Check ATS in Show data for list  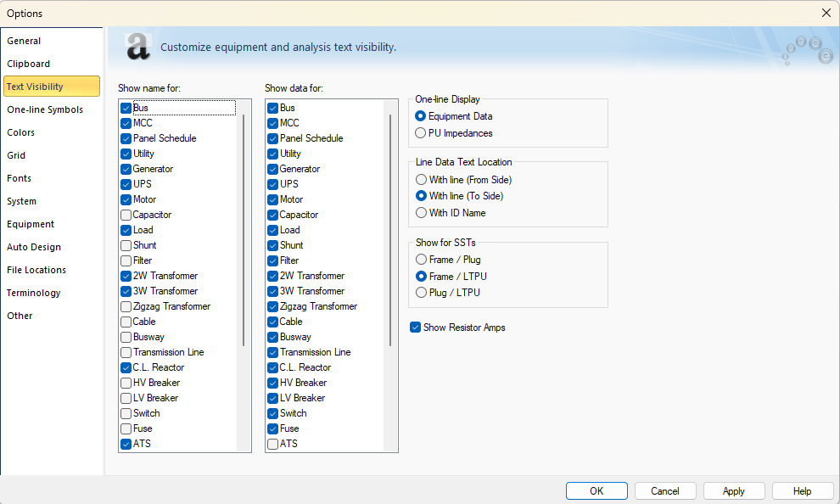272,444
